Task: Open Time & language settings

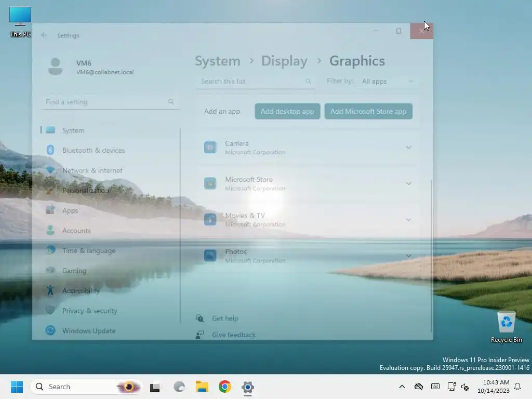Action: [x=110, y=250]
